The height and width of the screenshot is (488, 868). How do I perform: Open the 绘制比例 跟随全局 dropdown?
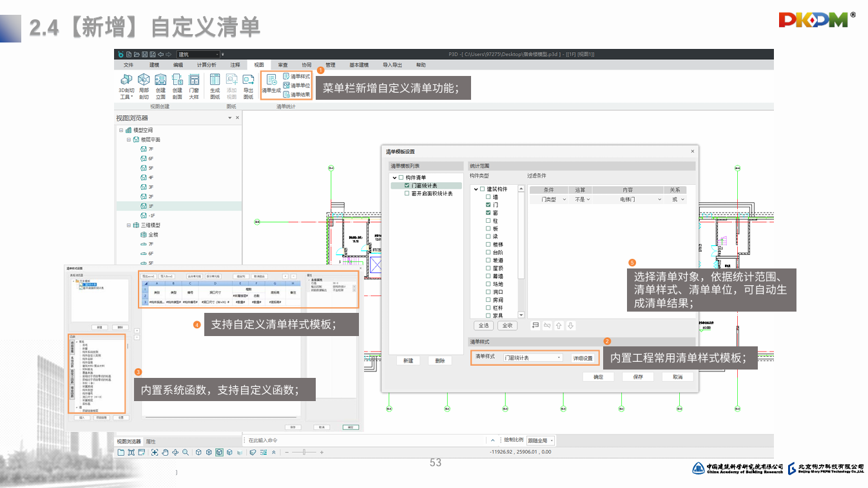coord(541,440)
